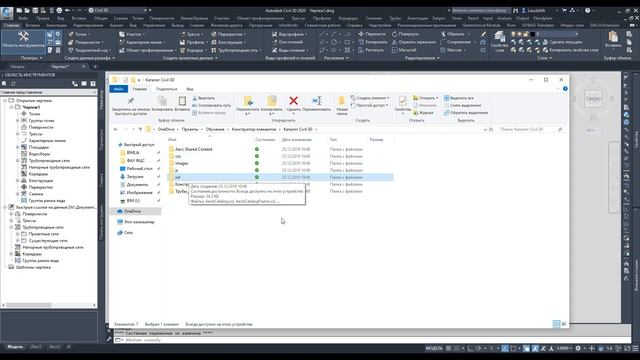Select Растянуть tool in Civil 3D
Viewport: 640px width, 360px height.
(x=371, y=50)
